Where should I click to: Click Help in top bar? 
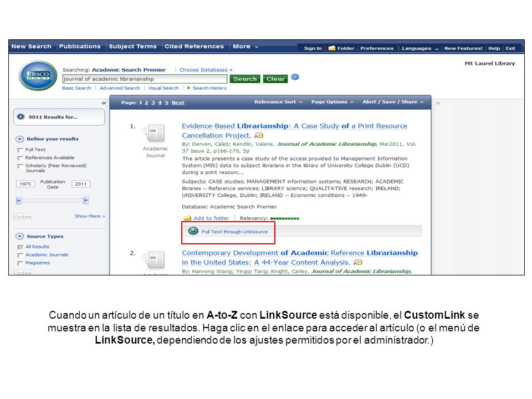coord(494,48)
